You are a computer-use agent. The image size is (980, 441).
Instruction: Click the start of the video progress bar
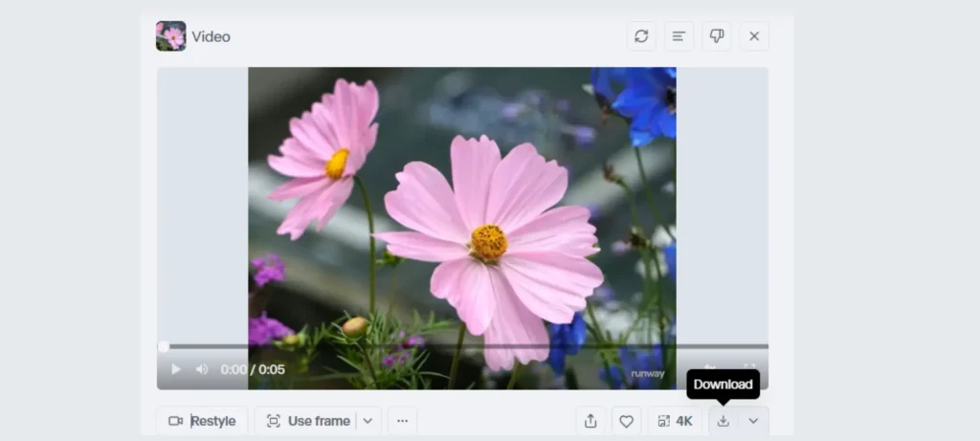pyautogui.click(x=164, y=346)
